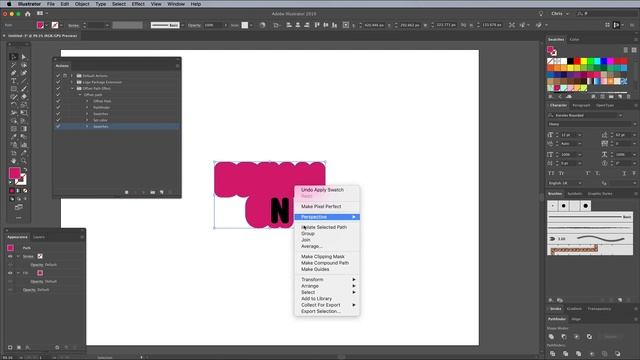
Task: Hide the Stroke attribute in Appearance panel
Action: point(10,256)
